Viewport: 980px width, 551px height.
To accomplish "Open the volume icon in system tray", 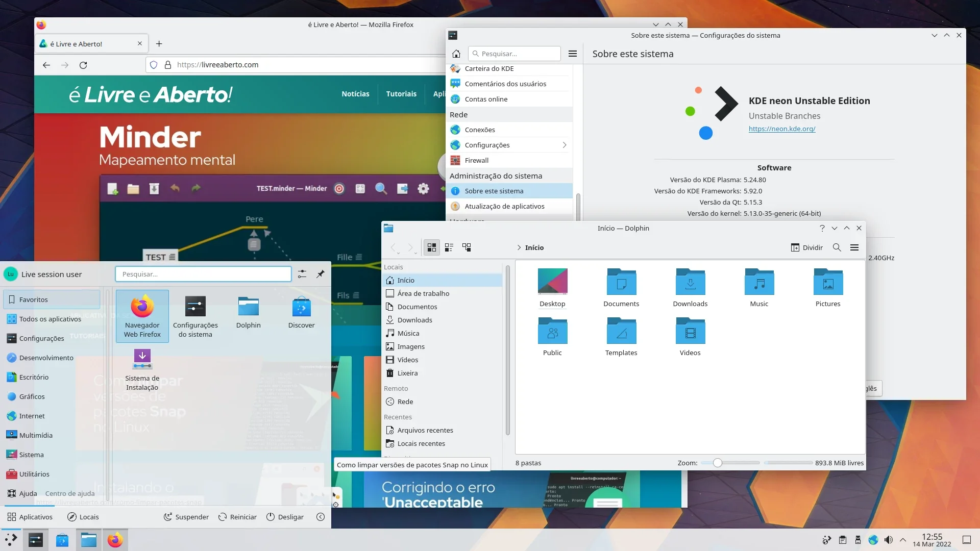I will click(x=889, y=540).
